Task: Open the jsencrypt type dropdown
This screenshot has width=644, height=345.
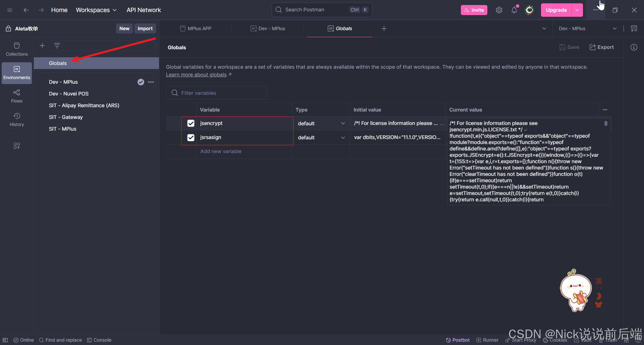Action: (x=321, y=123)
